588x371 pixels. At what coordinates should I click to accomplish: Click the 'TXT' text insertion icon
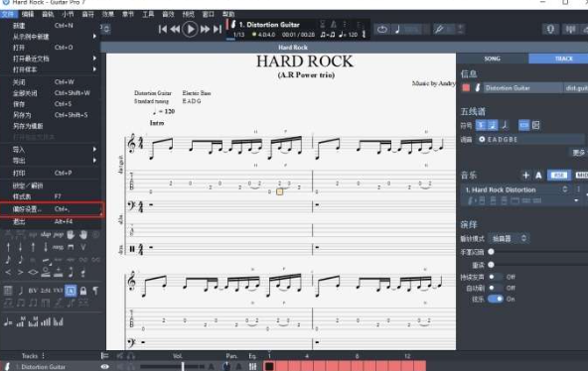(59, 291)
